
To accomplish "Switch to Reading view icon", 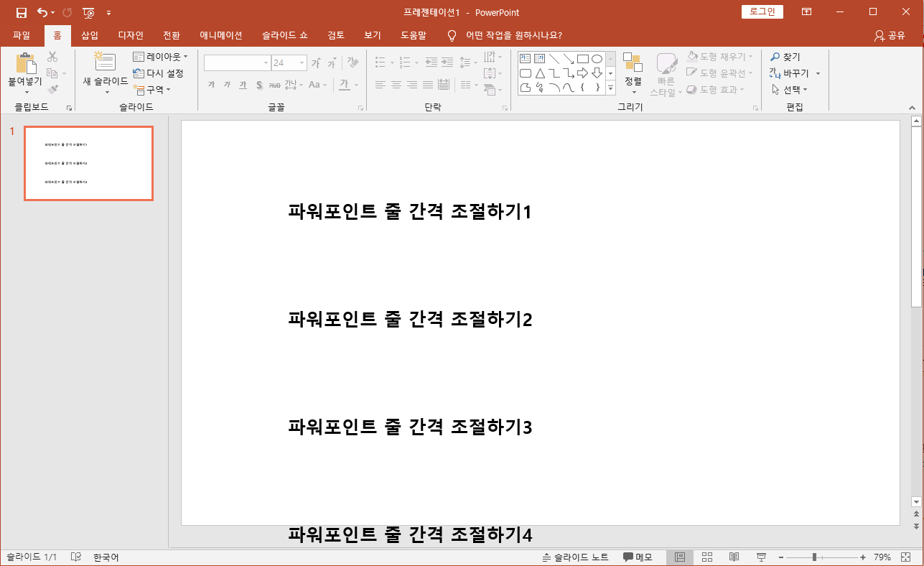I will (734, 557).
